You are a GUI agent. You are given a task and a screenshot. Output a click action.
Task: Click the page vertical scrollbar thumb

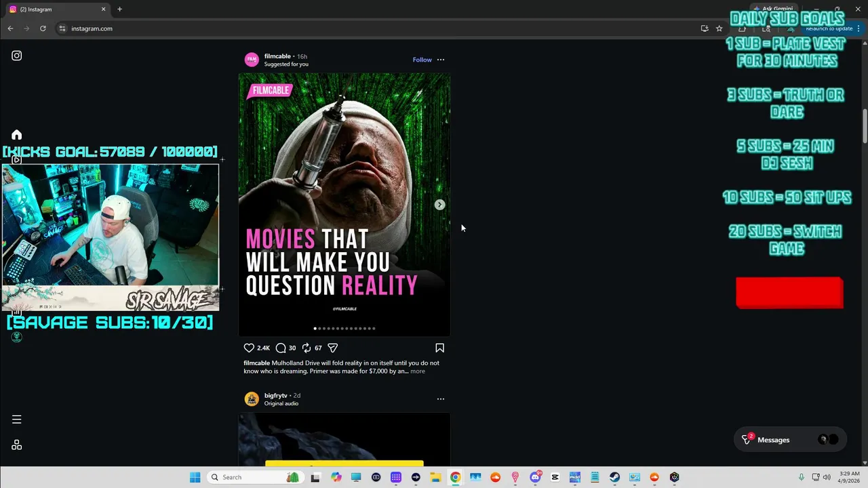point(865,125)
